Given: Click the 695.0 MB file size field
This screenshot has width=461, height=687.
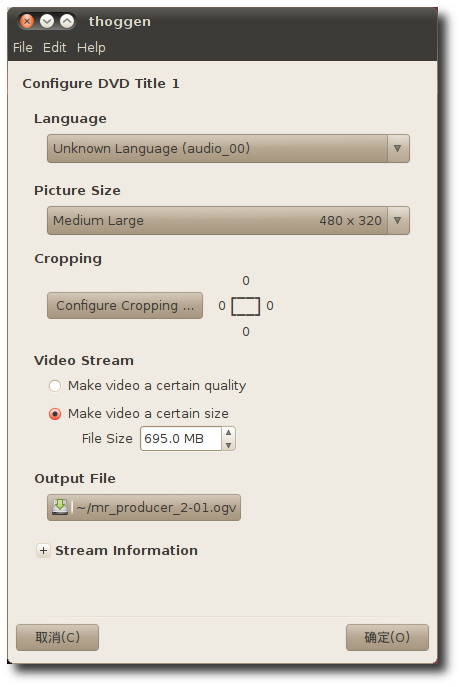Looking at the screenshot, I should tap(181, 439).
